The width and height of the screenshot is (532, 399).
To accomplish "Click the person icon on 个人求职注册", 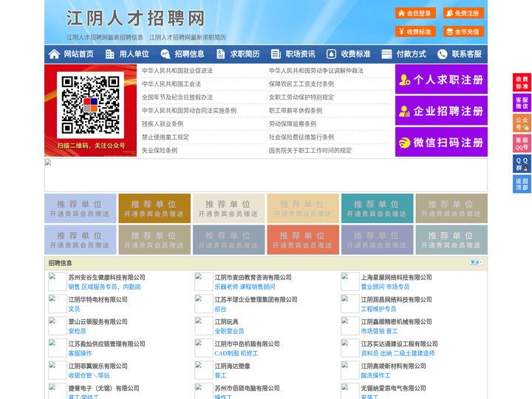I will click(x=404, y=80).
